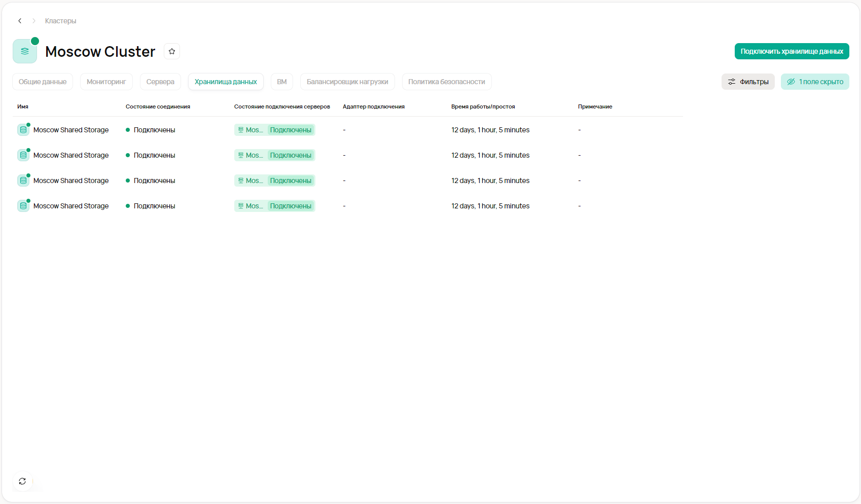Open the Балансировщик нагрузки tab
861x504 pixels.
pyautogui.click(x=347, y=82)
